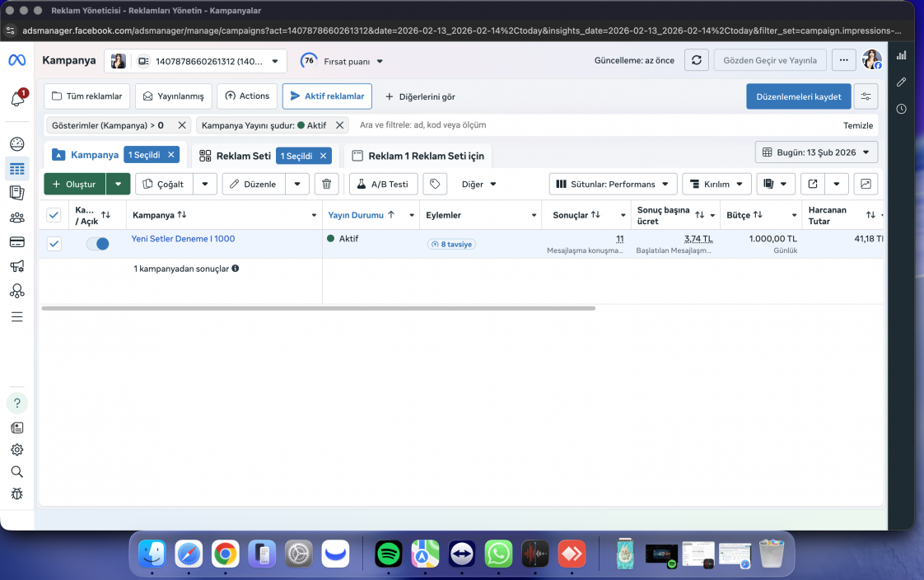
Task: Open the tag label icon button
Action: point(435,184)
